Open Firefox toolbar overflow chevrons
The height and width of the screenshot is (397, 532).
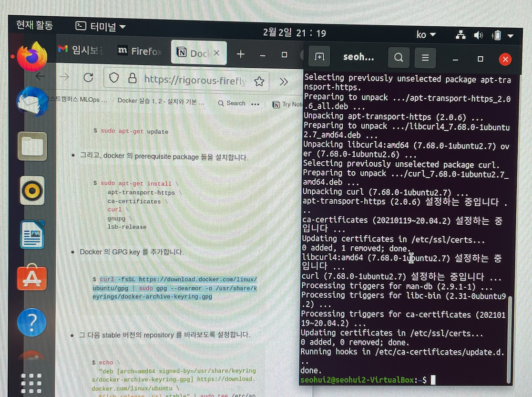click(x=284, y=82)
